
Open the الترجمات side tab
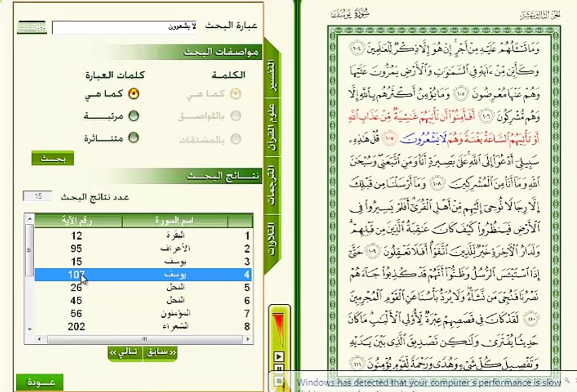pos(272,185)
